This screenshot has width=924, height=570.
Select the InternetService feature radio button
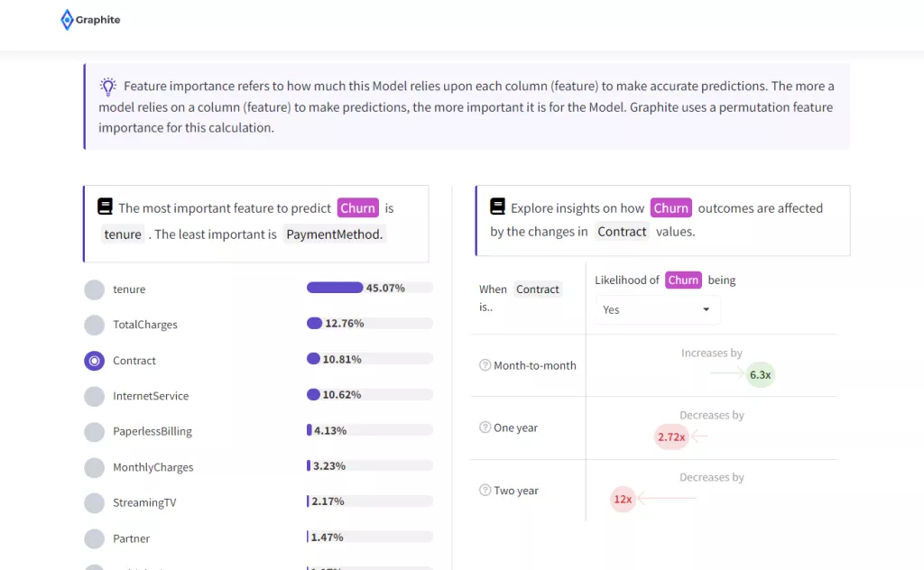[x=94, y=396]
